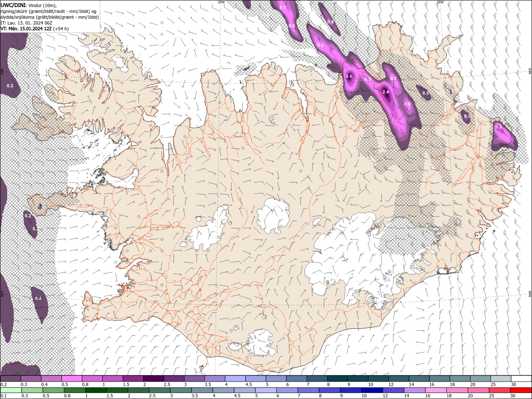Pick the darkest purple 2 snow legend swatch
This screenshot has width=532, height=399.
click(x=153, y=379)
